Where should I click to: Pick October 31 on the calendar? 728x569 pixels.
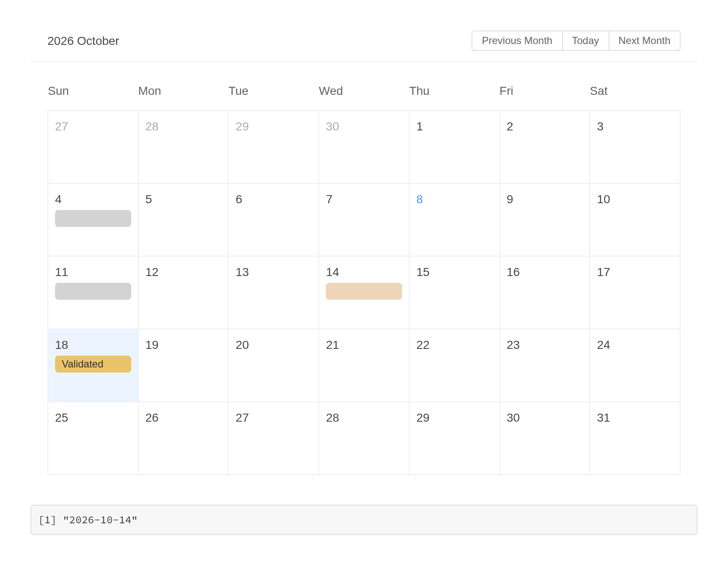click(635, 438)
